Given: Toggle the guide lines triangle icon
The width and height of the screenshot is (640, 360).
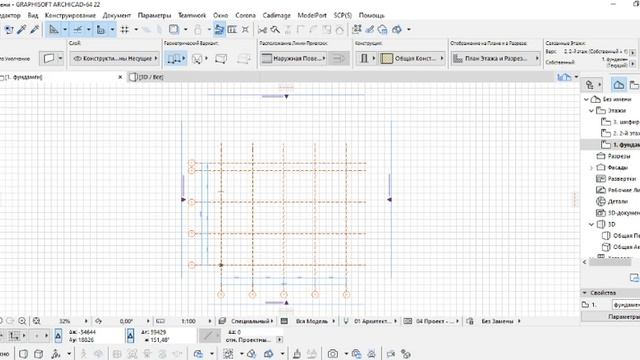Looking at the screenshot, I should point(53,29).
